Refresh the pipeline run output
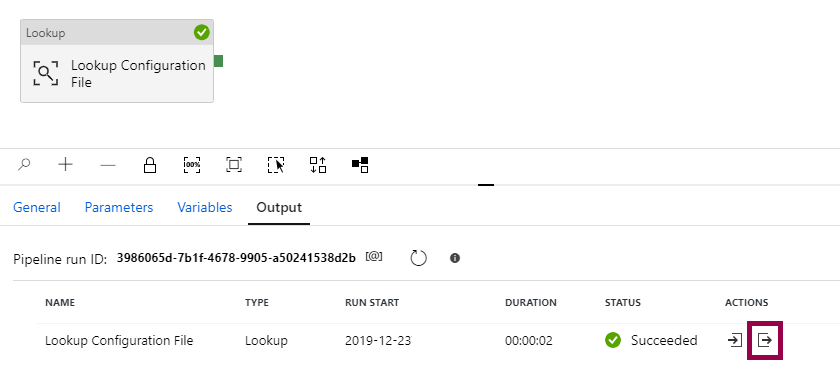Image resolution: width=840 pixels, height=370 pixels. point(418,258)
